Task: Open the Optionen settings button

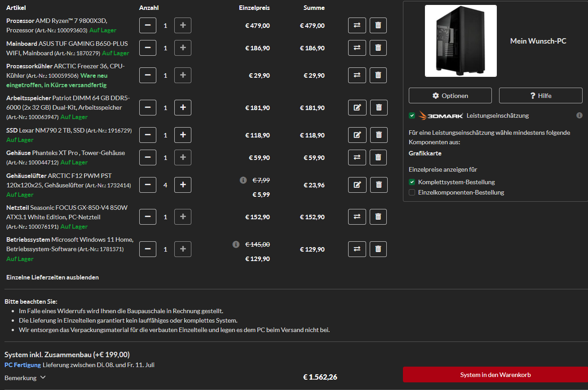Action: point(450,96)
